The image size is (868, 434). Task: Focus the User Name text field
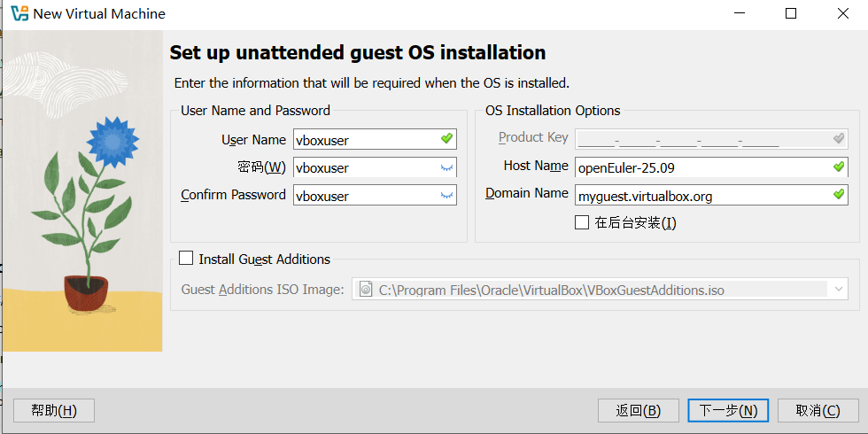(365, 140)
